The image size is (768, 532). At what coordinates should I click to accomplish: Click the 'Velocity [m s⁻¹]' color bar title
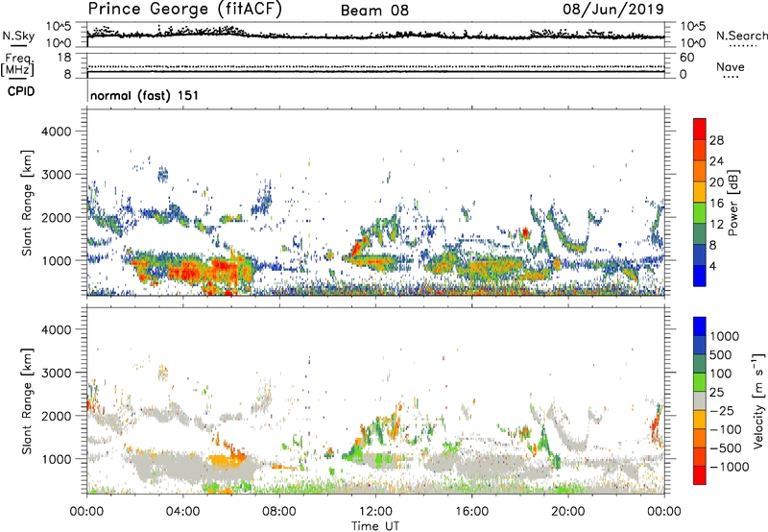[x=758, y=400]
